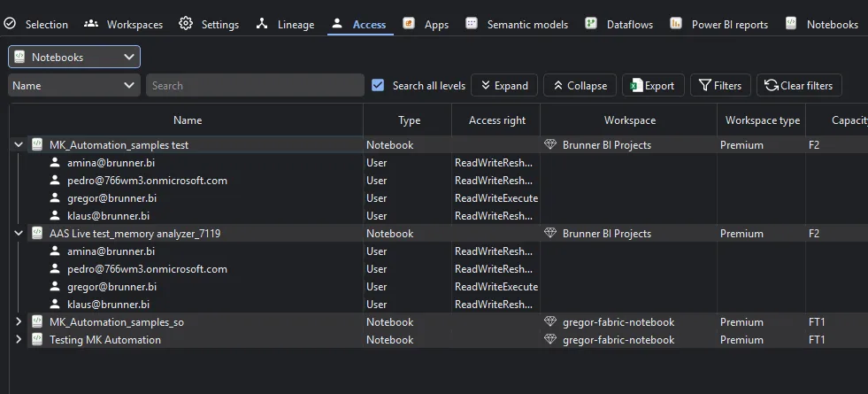Click the Notebooks tab code icon
Image resolution: width=868 pixels, height=394 pixels.
790,23
